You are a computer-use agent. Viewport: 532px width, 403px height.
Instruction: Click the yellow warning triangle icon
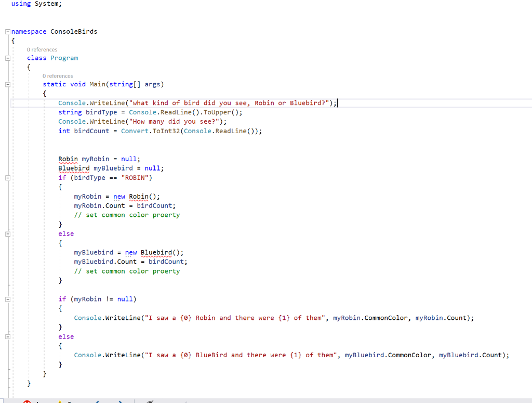click(x=60, y=401)
